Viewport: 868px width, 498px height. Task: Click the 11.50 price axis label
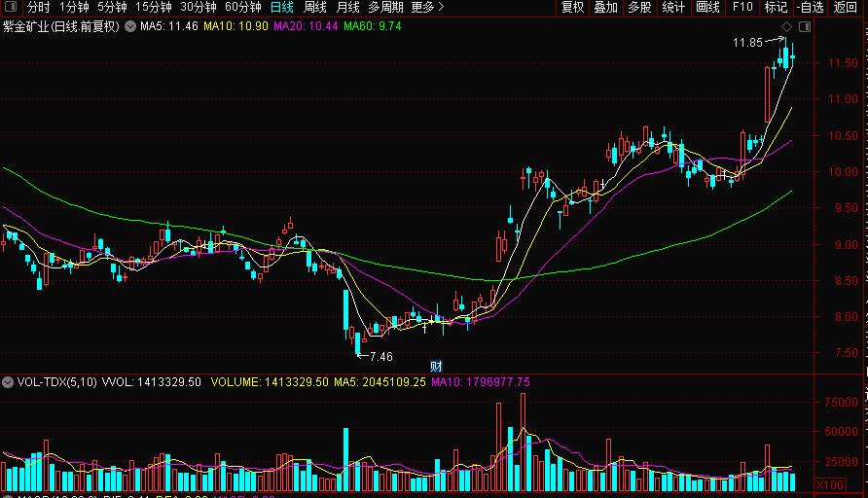(x=843, y=63)
